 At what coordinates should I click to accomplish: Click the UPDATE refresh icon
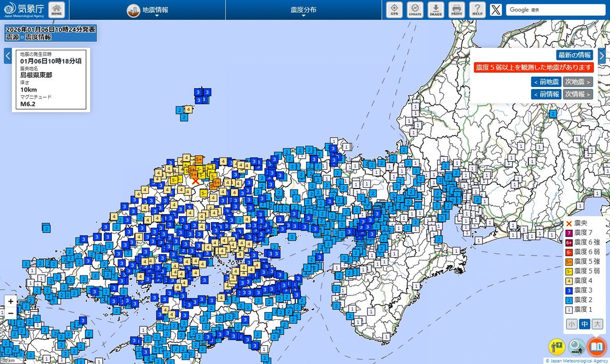(415, 10)
